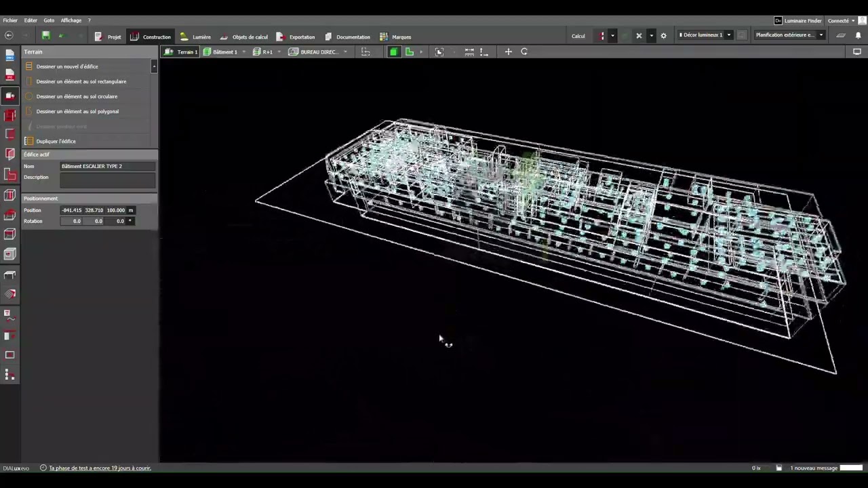Open notifications bell icon

click(x=859, y=35)
